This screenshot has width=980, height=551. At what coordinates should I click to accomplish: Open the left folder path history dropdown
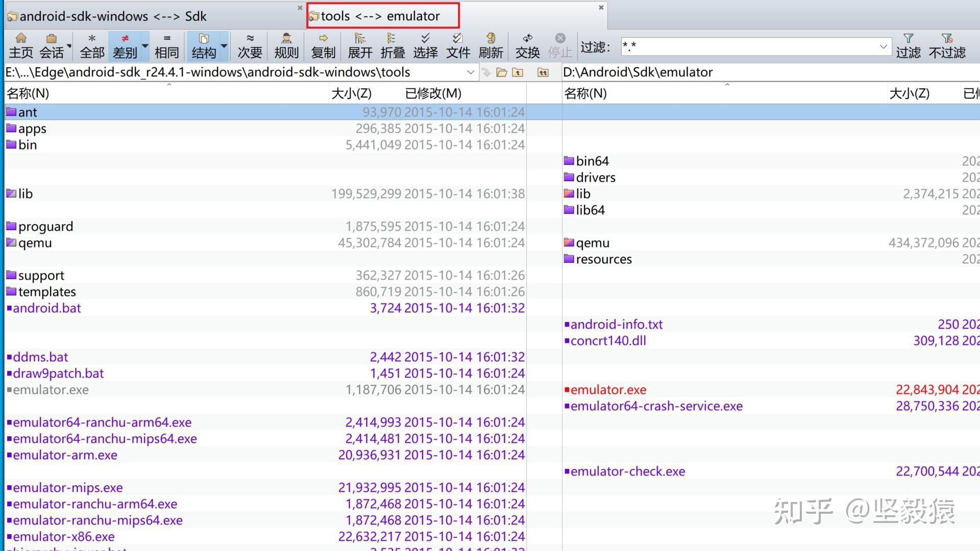470,72
